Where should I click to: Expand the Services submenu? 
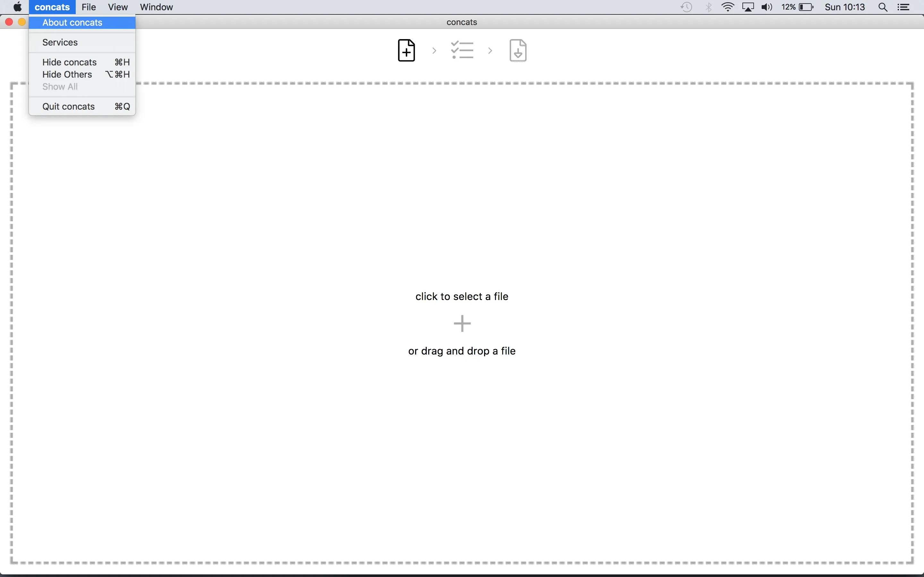60,42
